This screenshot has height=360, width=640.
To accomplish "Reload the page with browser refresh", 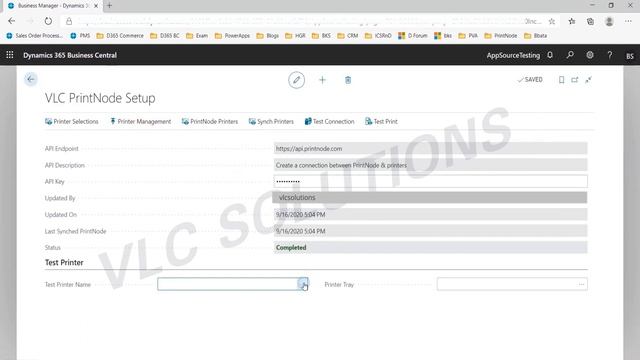I will click(48, 21).
